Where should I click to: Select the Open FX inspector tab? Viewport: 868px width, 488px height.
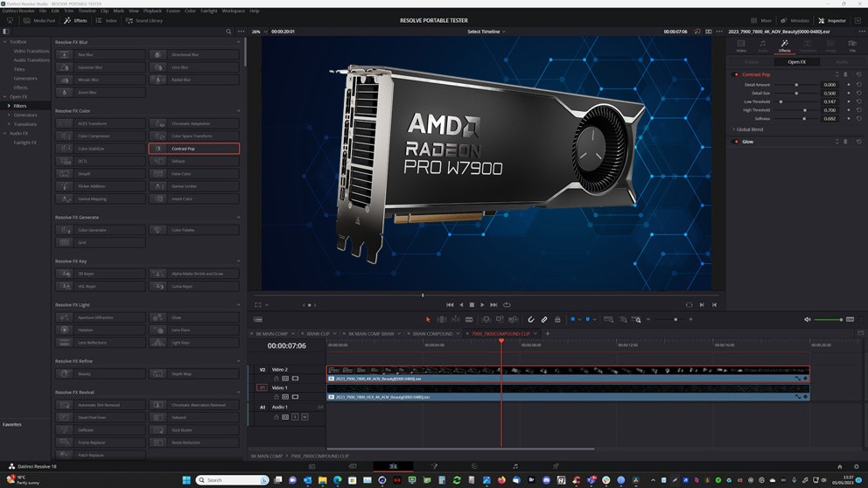[796, 62]
